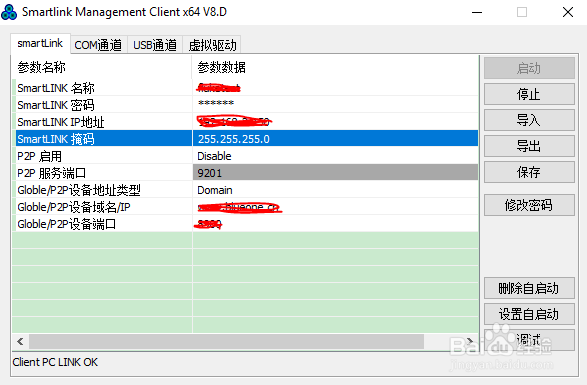Screen dimensions: 587x385
Task: Open the COM通道 tab
Action: coord(98,45)
